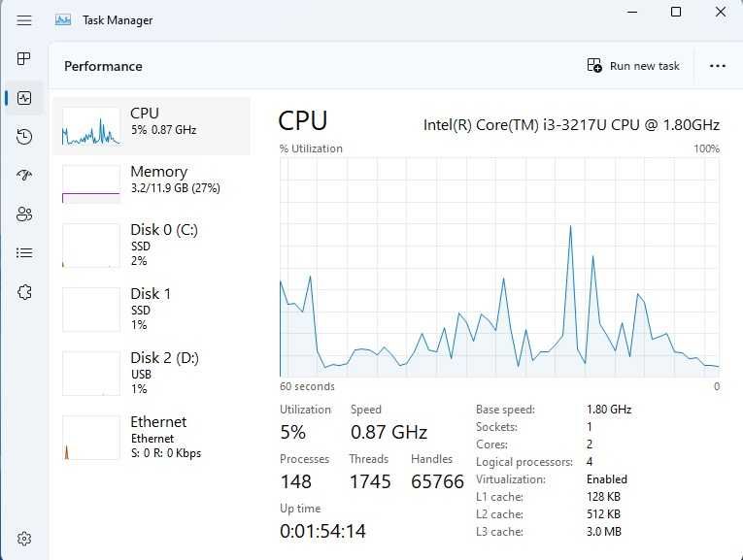Click the CPU utilization graph
Viewport: 743px width, 560px height.
point(499,267)
